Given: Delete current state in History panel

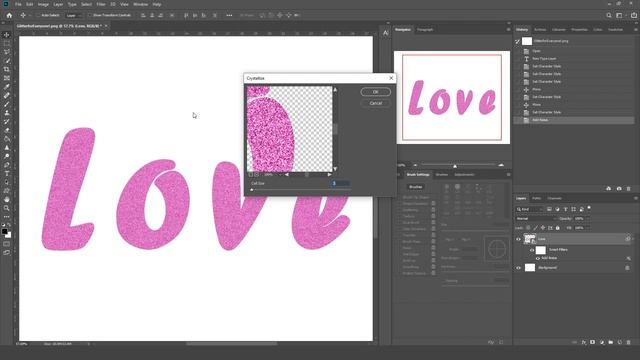Looking at the screenshot, I should [629, 189].
